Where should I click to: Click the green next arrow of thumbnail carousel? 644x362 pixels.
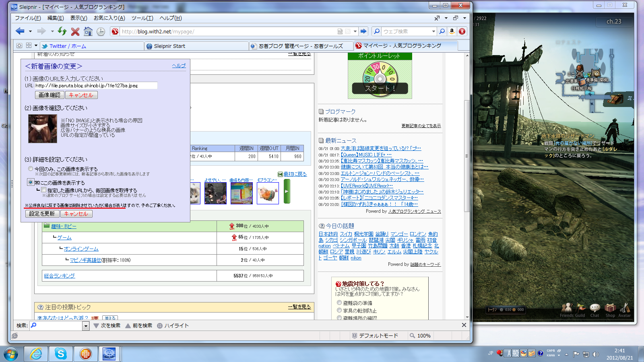click(x=287, y=191)
